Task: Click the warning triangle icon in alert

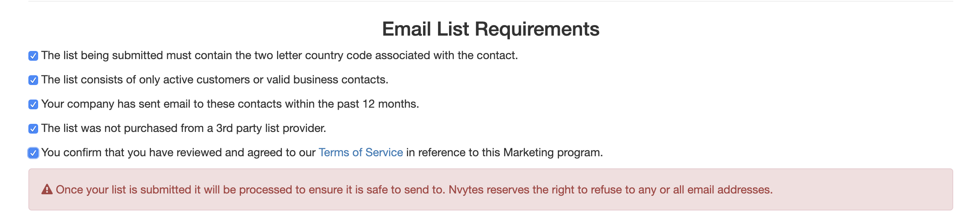Action: tap(47, 189)
